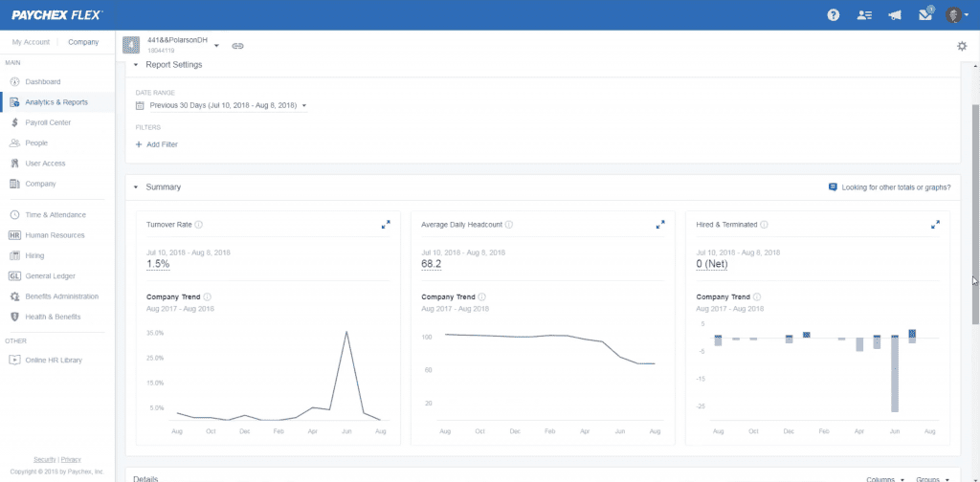Click the People icon in sidebar
980x482 pixels.
click(15, 143)
